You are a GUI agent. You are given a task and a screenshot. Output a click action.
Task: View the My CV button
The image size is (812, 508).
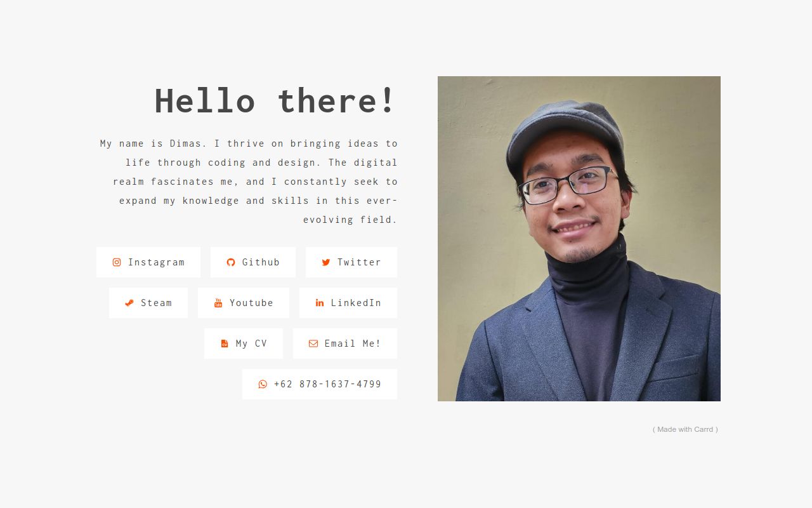(244, 344)
